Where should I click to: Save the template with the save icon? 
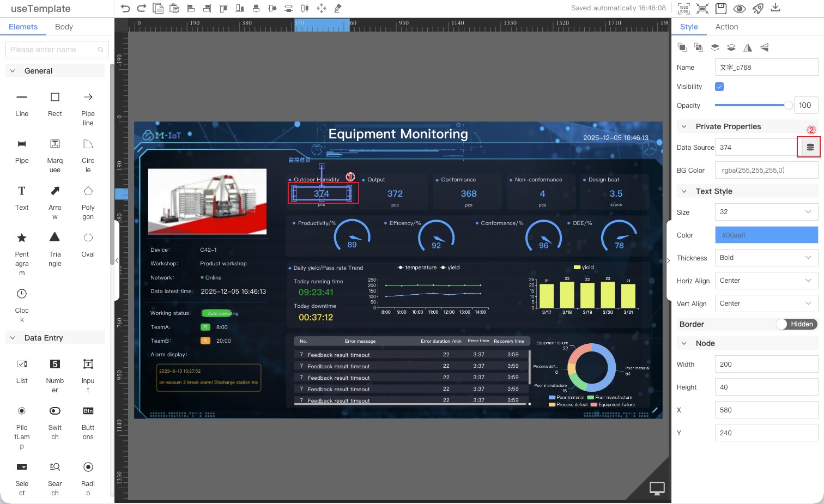click(x=719, y=8)
